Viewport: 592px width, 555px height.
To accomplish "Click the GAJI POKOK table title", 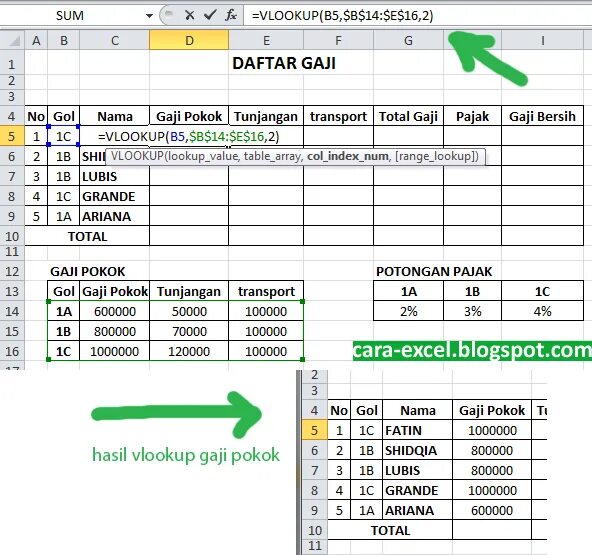I will [x=87, y=271].
